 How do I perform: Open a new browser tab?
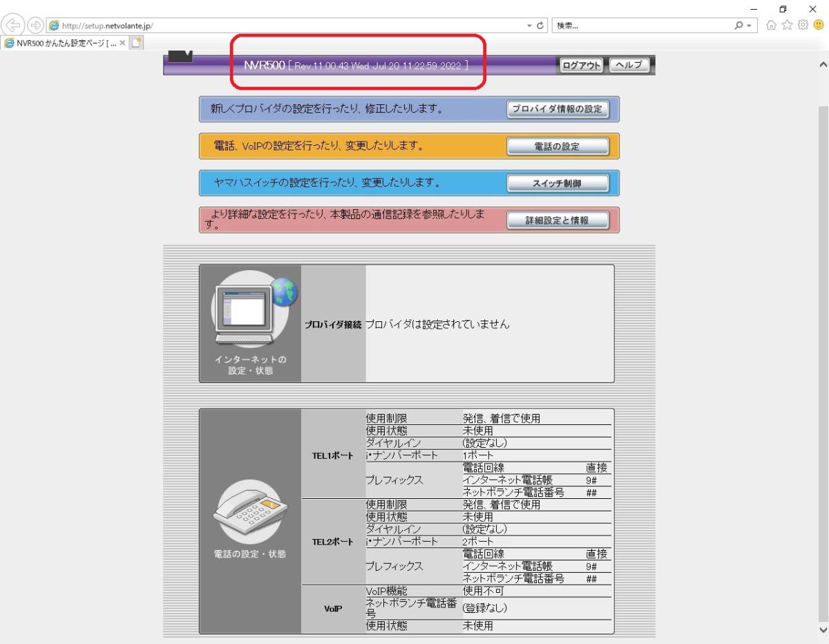pos(135,41)
